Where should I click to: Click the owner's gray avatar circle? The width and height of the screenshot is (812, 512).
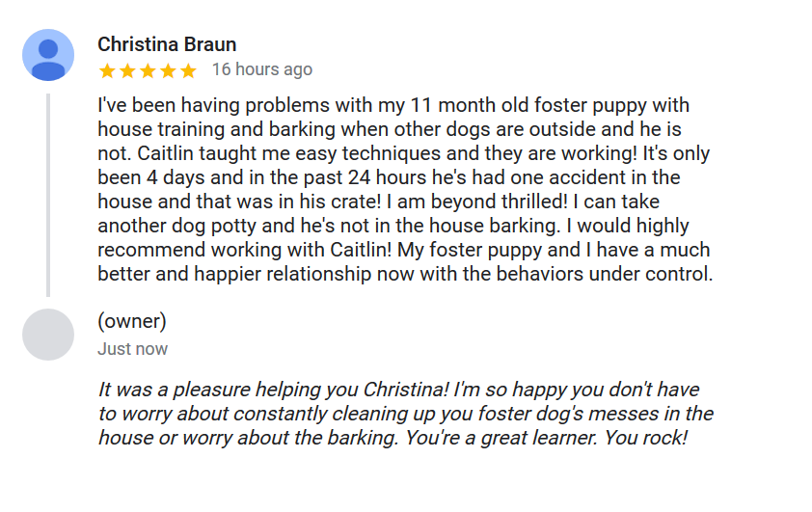click(48, 335)
